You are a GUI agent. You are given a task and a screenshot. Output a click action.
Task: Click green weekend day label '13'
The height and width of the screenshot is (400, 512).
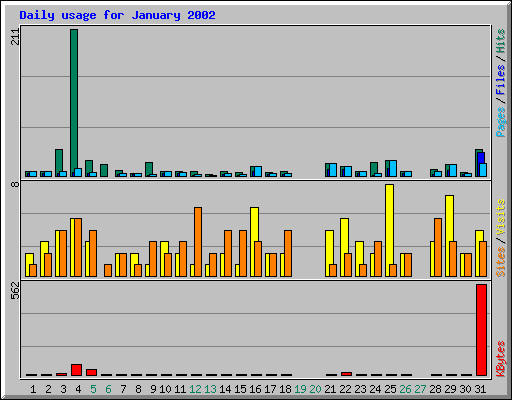210,389
